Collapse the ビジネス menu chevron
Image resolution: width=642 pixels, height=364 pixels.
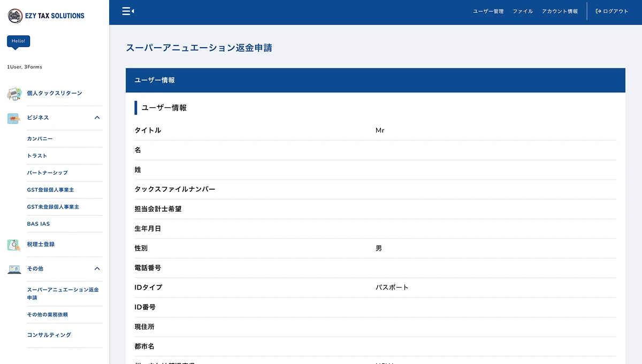click(97, 118)
